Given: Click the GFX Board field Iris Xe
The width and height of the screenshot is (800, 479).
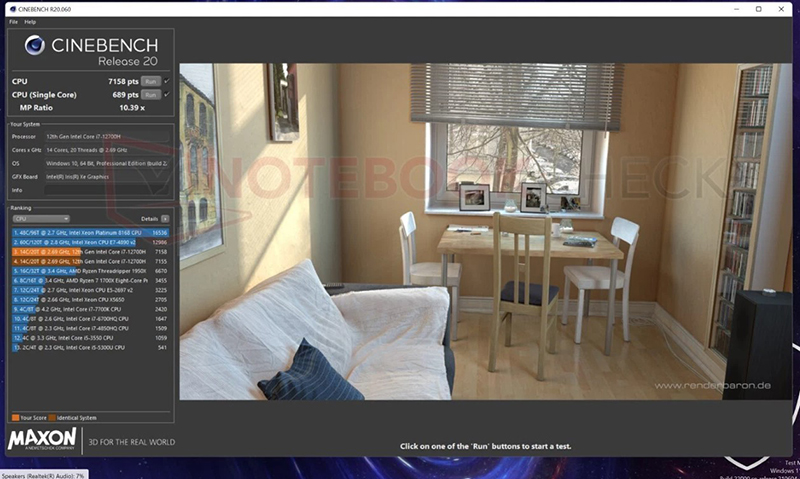Looking at the screenshot, I should [107, 177].
